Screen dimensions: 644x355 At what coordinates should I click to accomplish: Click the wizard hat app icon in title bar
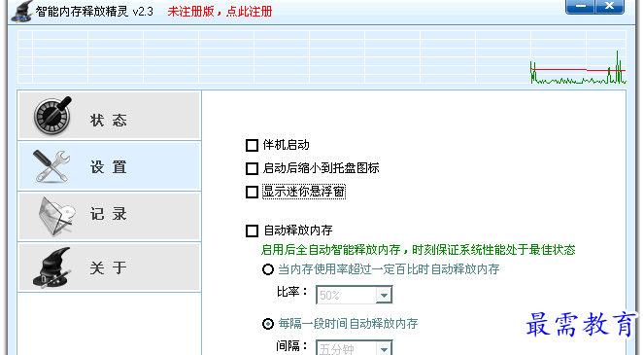[22, 11]
